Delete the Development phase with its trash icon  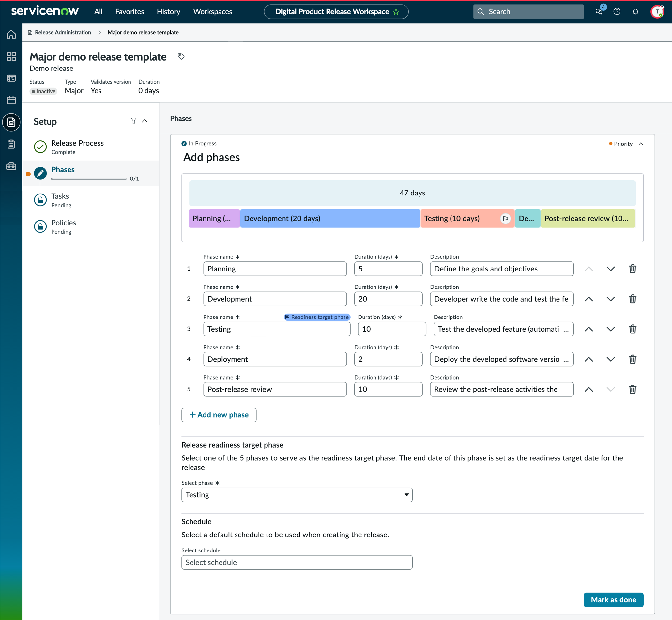[x=633, y=299]
